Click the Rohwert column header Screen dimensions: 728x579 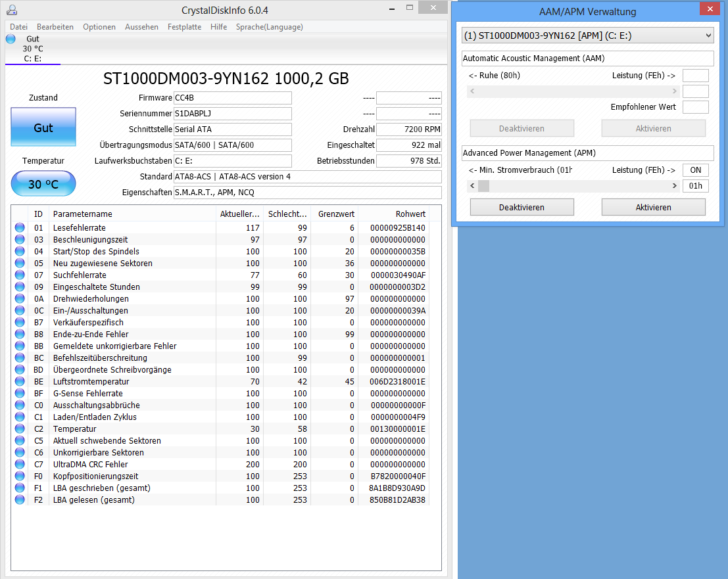(393, 214)
